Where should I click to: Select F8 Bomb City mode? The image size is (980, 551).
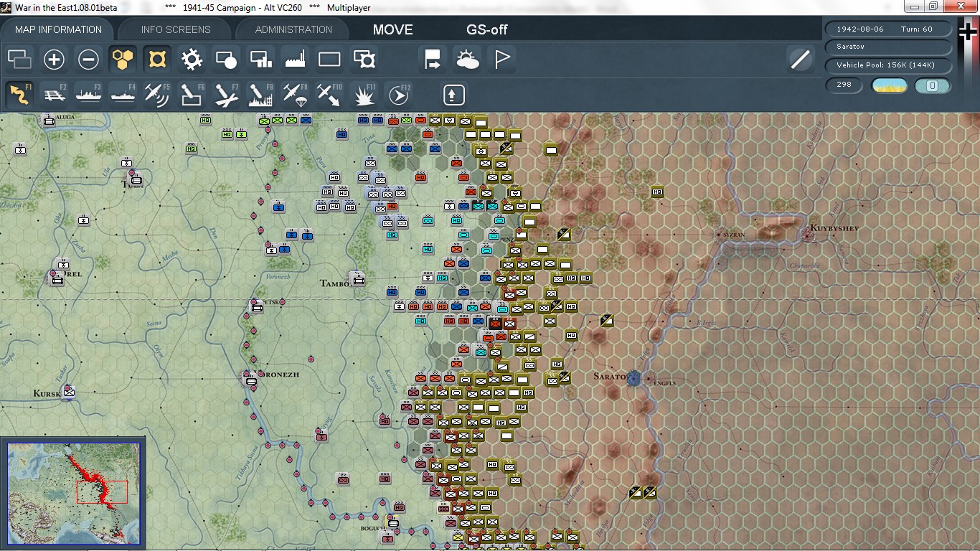(260, 94)
